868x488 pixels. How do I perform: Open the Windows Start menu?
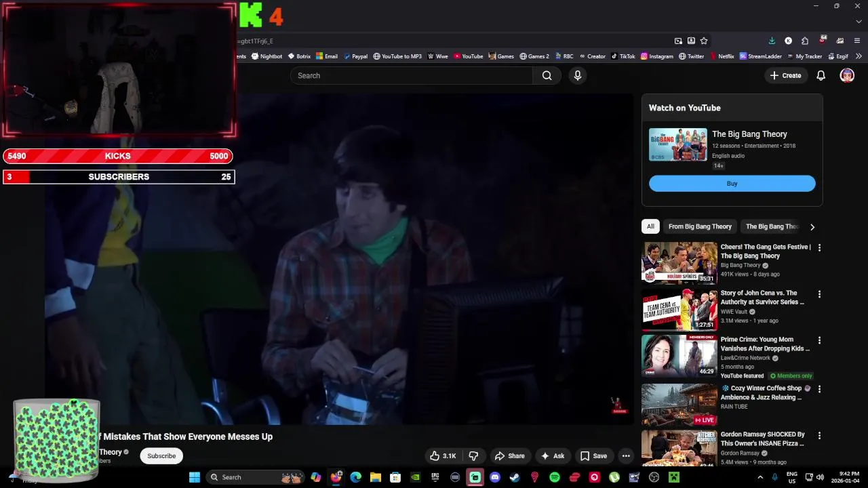195,477
